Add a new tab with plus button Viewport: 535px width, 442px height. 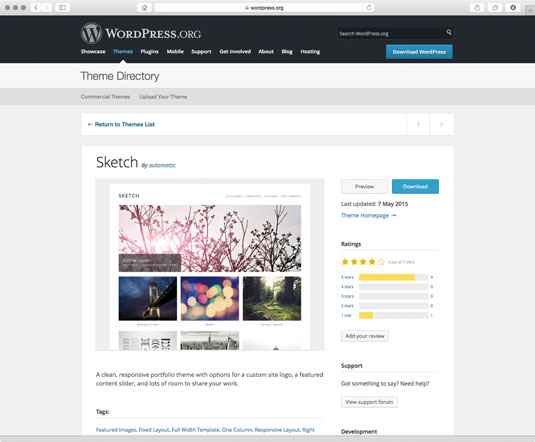pos(530,10)
